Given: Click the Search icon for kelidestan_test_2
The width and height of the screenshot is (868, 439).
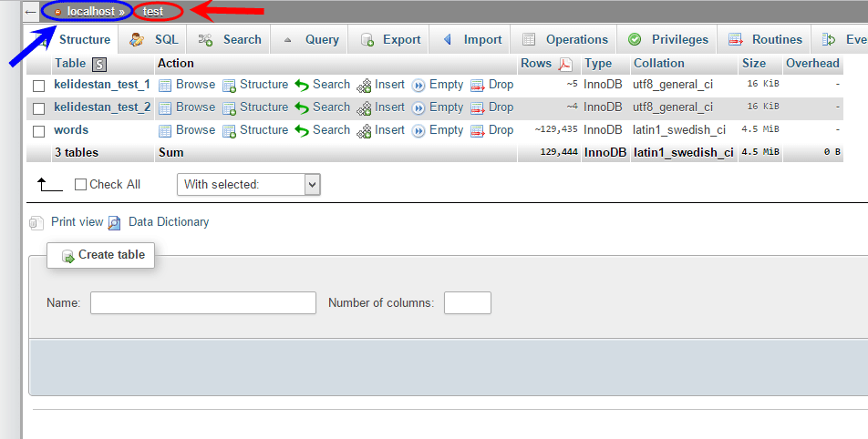Looking at the screenshot, I should click(x=302, y=107).
